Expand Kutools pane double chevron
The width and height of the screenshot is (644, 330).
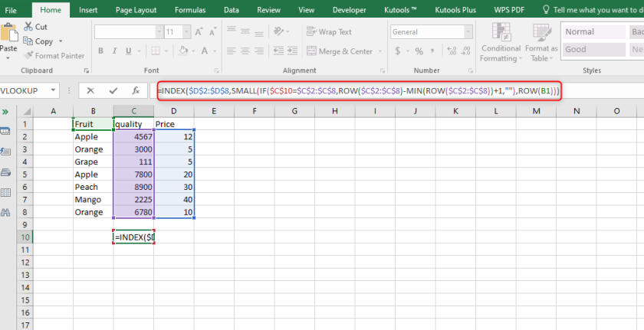point(5,112)
